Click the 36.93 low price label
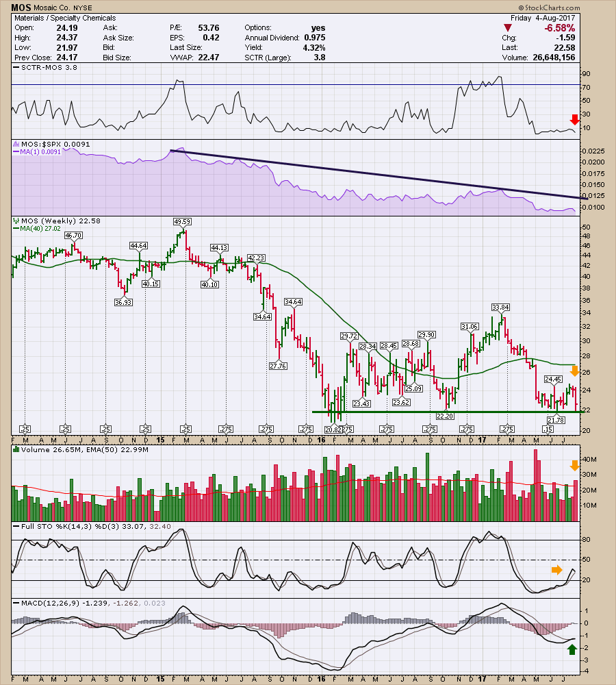Viewport: 616px width, 685px height. pos(123,302)
